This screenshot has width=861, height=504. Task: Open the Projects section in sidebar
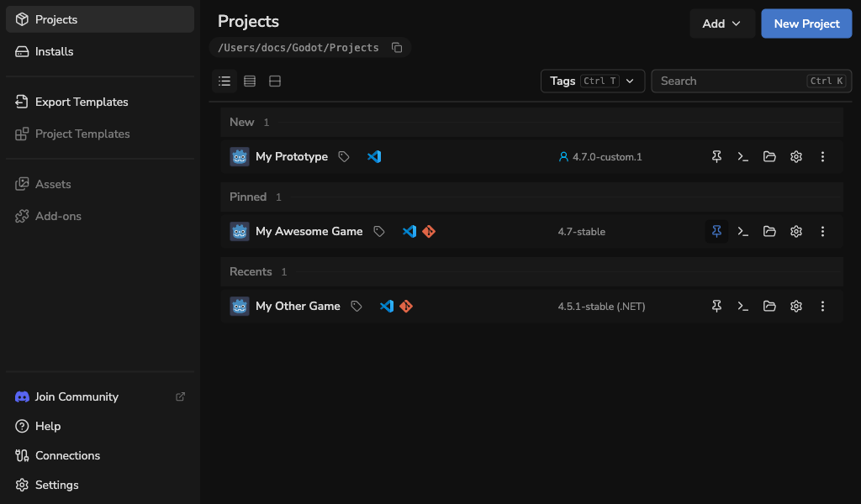tap(100, 20)
